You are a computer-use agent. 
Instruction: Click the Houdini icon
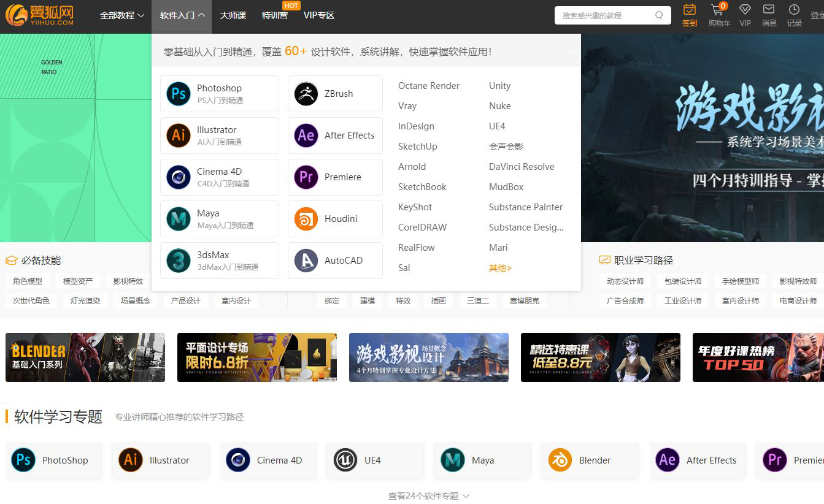[306, 219]
